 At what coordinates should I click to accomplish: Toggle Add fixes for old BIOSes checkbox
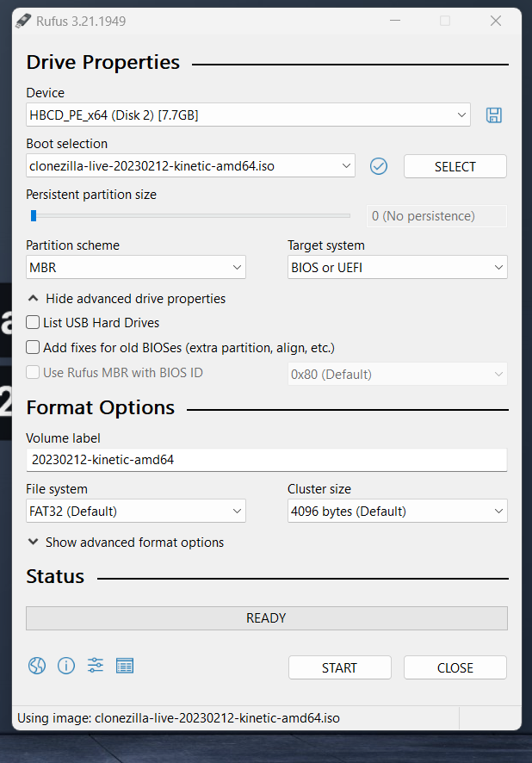point(33,347)
